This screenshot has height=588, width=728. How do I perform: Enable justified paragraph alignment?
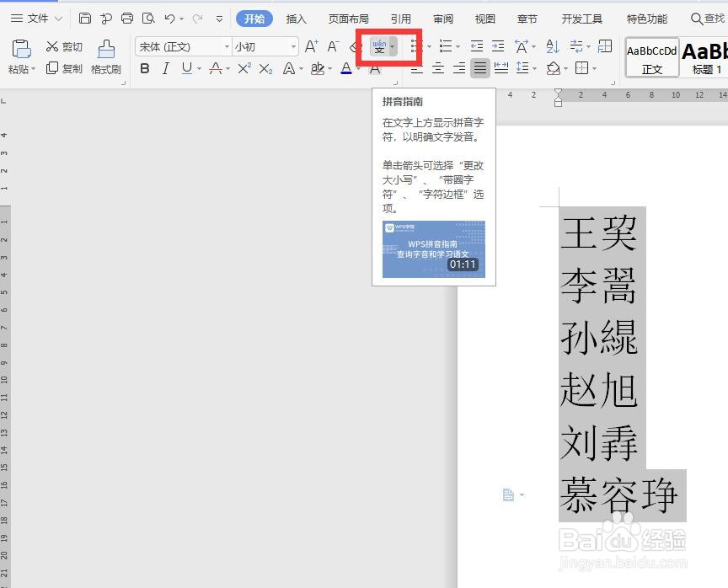point(479,68)
